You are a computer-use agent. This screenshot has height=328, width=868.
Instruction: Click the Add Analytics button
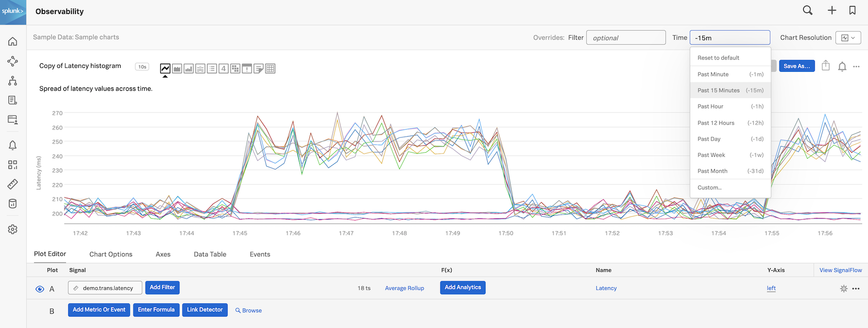pyautogui.click(x=463, y=287)
